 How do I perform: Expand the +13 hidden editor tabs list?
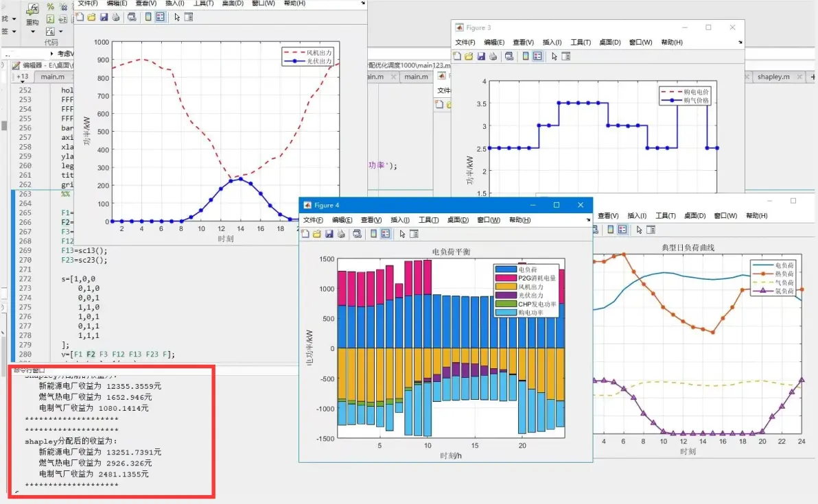pyautogui.click(x=23, y=77)
